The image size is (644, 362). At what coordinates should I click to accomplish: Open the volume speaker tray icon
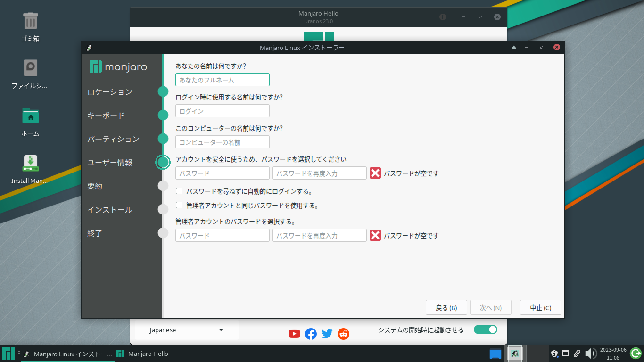pos(590,354)
